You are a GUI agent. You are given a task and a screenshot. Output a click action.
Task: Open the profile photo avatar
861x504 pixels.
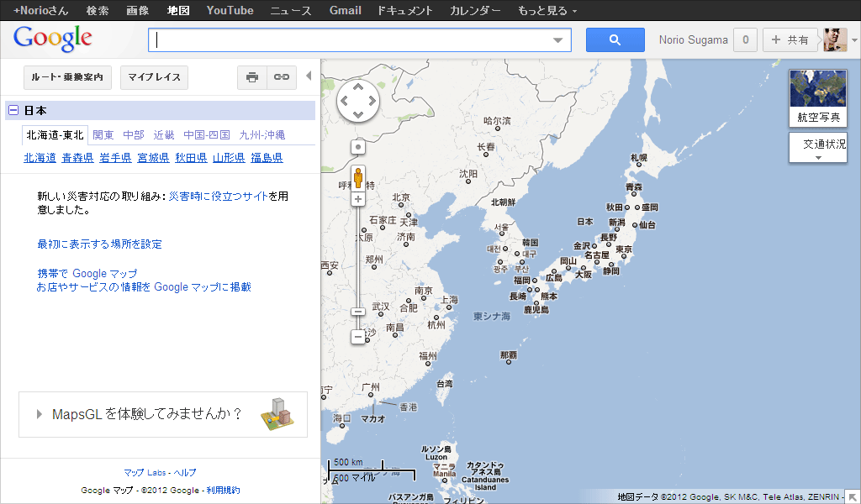tap(835, 40)
